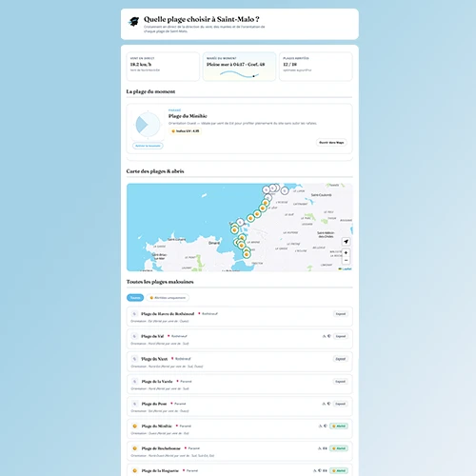Click the map geolocation arrow button

point(346,242)
